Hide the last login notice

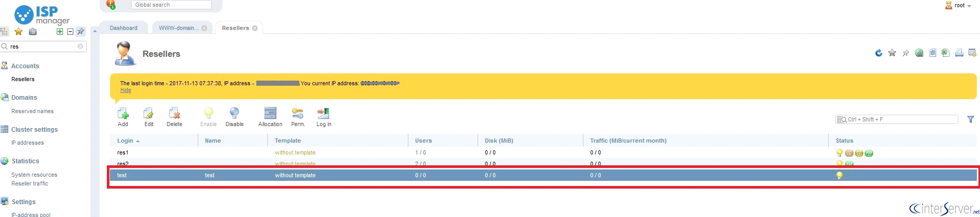point(125,90)
